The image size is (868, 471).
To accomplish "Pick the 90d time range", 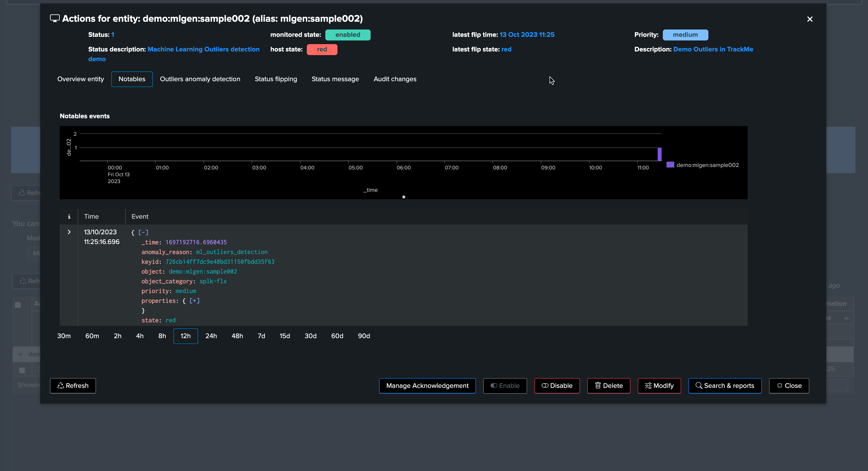I will (364, 336).
